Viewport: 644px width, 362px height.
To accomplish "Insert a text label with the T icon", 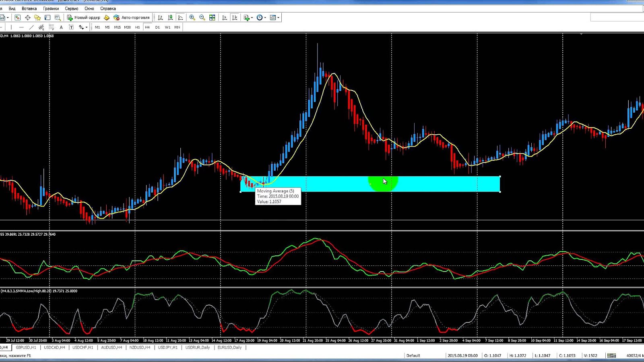I will (71, 27).
